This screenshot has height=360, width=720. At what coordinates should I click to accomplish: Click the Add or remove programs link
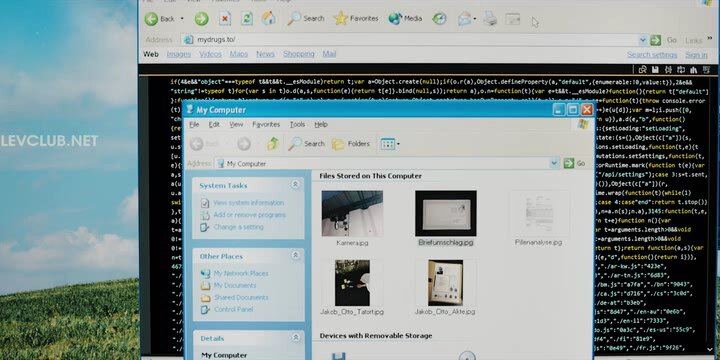tap(249, 215)
